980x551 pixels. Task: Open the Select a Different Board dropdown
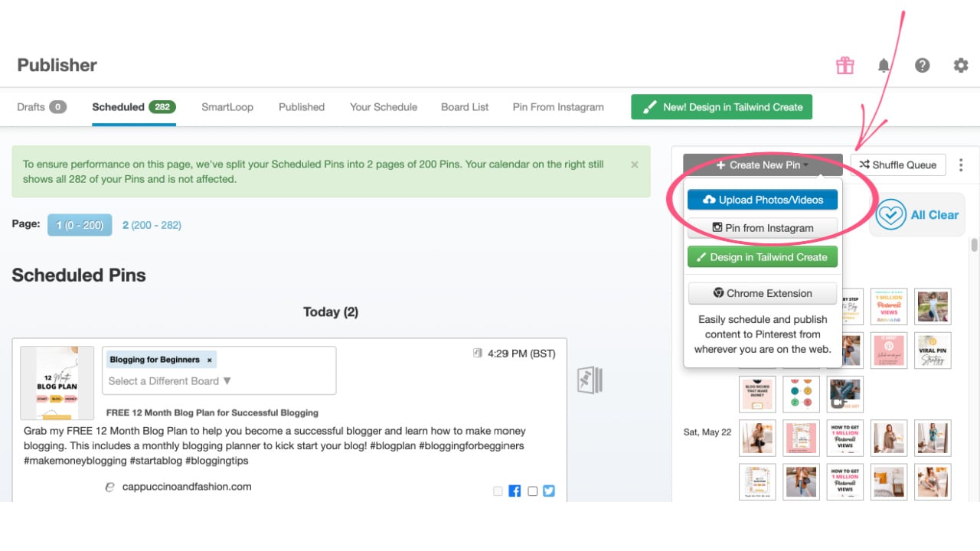(170, 381)
